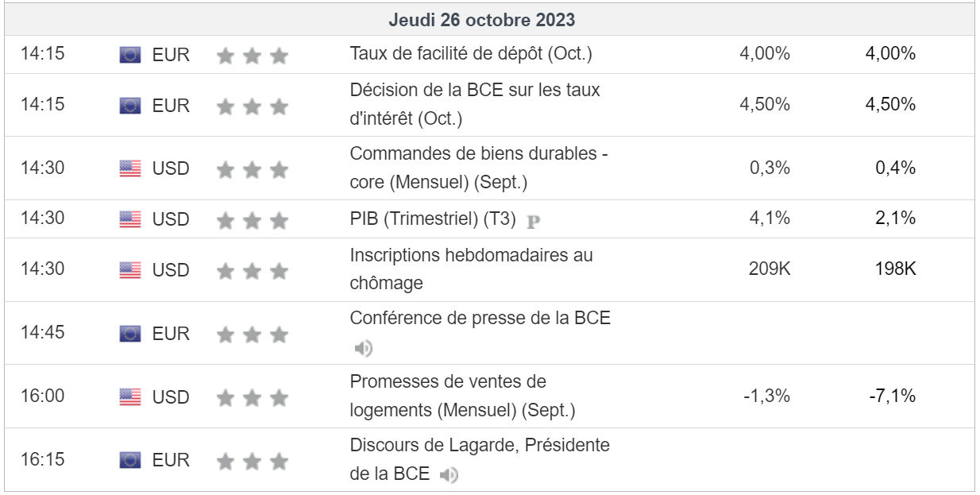Click the US flag for Promesses de ventes de logements

[x=130, y=396]
